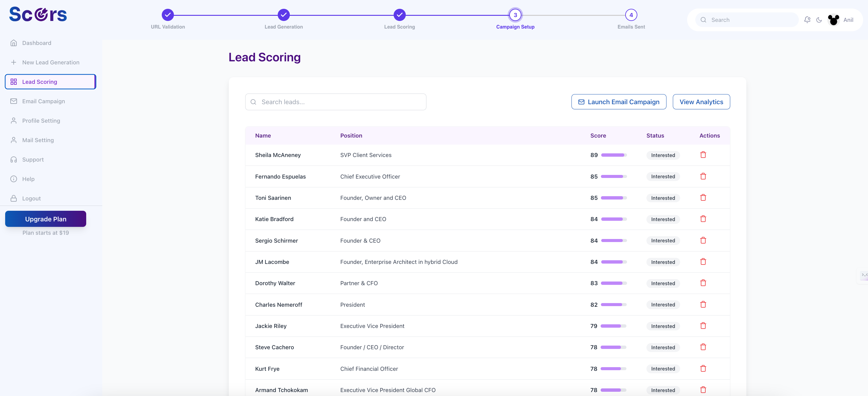Launch Email Campaign button
The image size is (868, 396).
point(619,102)
